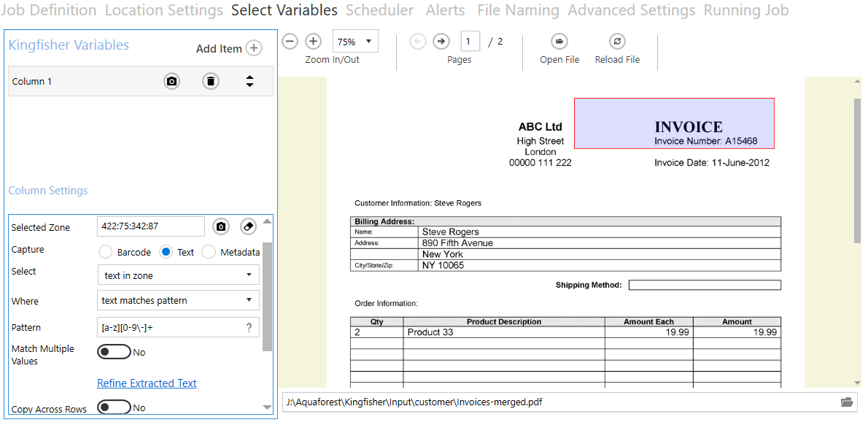Clear selected zone with eraser icon

pyautogui.click(x=248, y=226)
